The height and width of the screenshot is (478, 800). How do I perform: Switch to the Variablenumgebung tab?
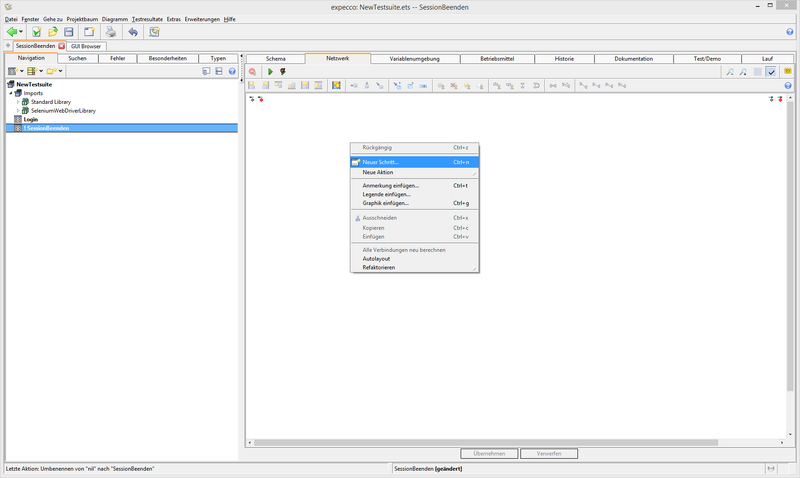click(x=414, y=59)
